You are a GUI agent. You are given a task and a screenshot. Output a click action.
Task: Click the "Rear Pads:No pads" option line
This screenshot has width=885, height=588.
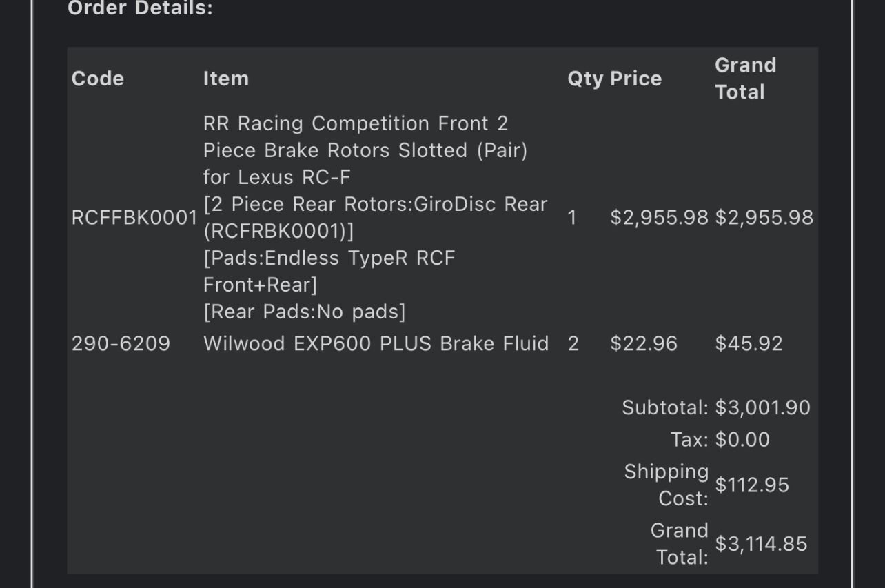coord(305,312)
